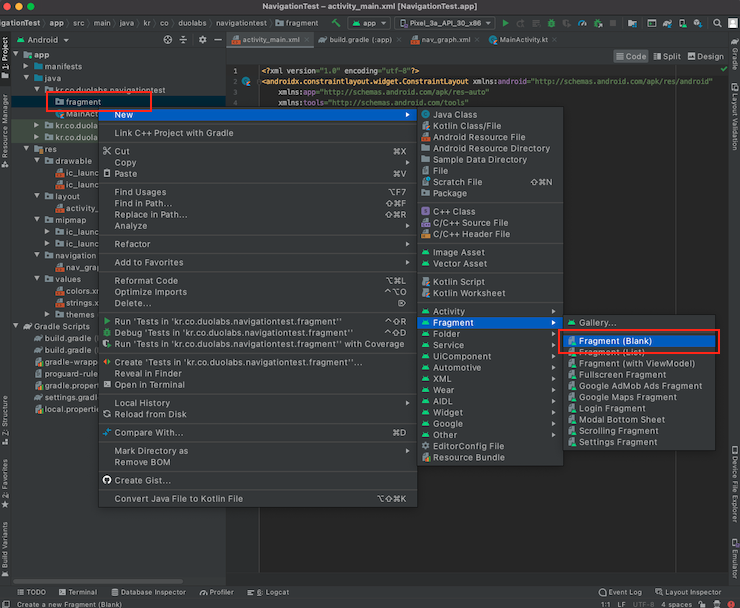Open the Database Inspector tool window

(149, 592)
